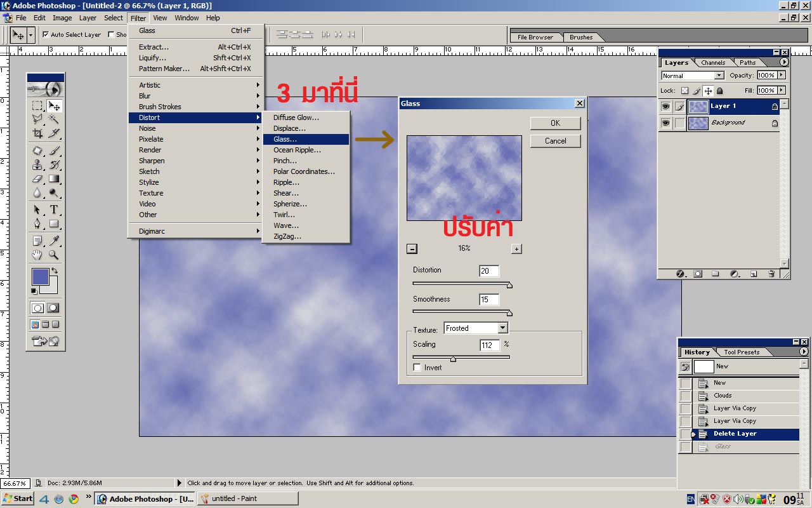Toggle Lock transparent pixels

[684, 91]
